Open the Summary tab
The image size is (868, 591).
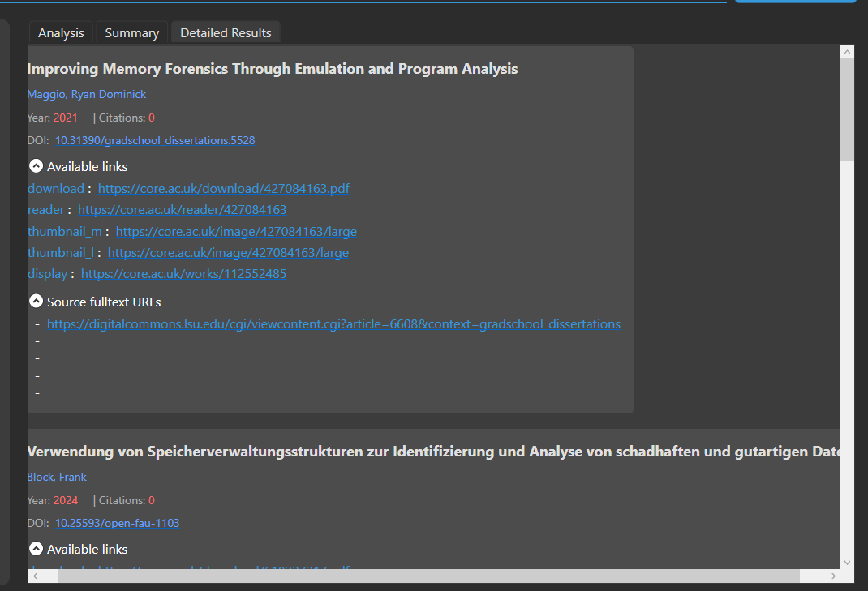[x=131, y=32]
